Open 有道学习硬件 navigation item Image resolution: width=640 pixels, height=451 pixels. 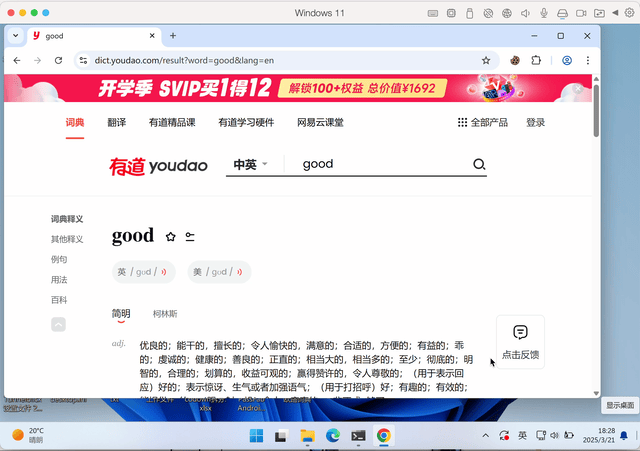tap(246, 122)
